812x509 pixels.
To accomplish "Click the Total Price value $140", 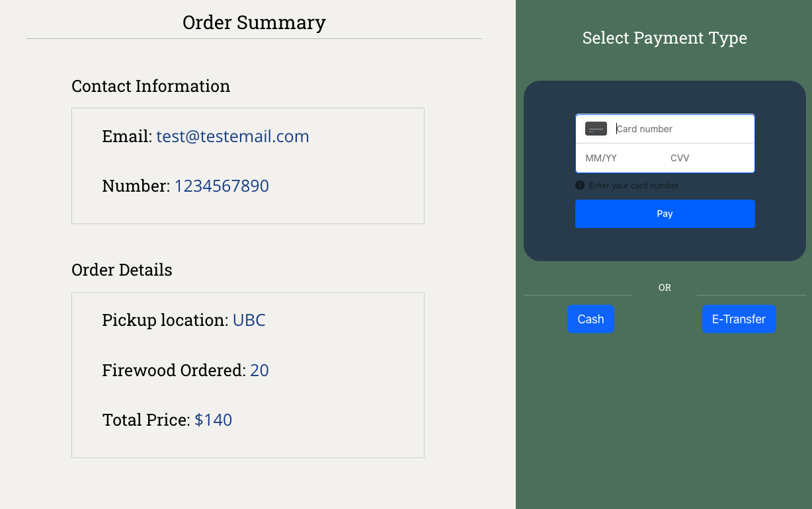I will pos(213,420).
